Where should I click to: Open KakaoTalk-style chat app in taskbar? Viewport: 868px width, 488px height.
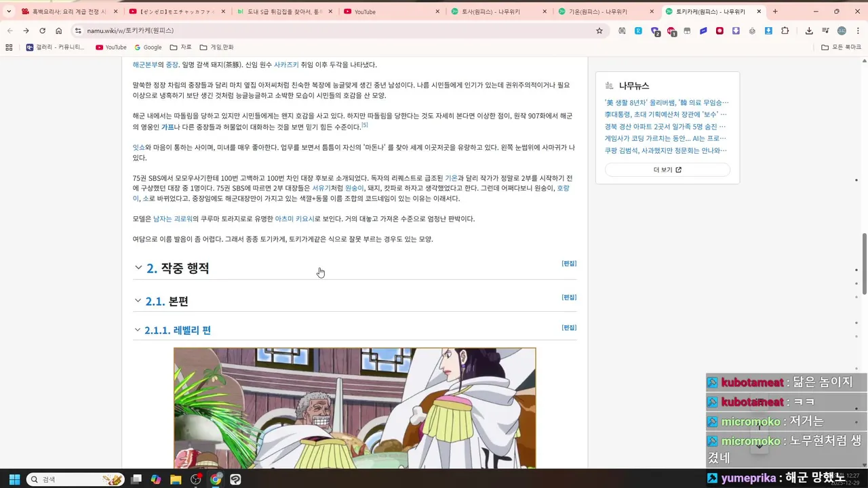[235, 479]
